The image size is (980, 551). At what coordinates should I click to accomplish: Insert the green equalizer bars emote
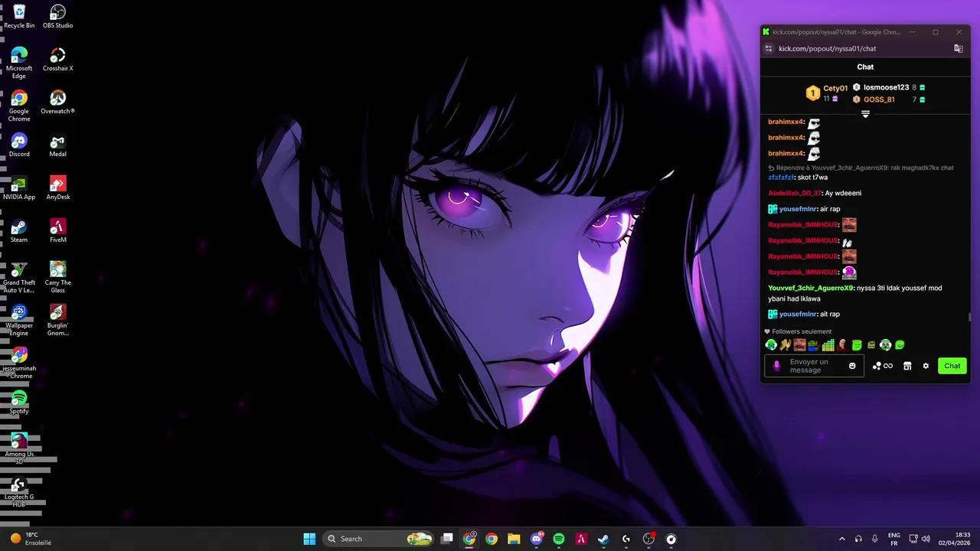tap(828, 345)
